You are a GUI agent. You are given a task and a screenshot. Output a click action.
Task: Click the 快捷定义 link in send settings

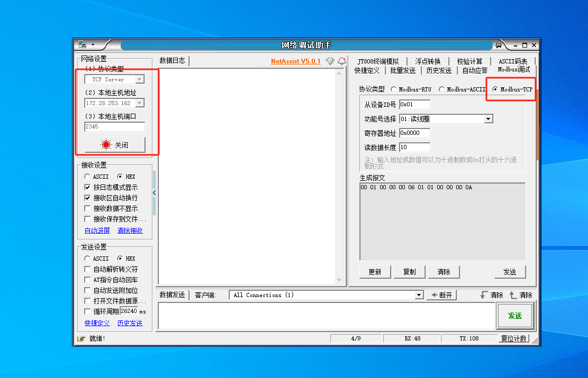pos(97,323)
